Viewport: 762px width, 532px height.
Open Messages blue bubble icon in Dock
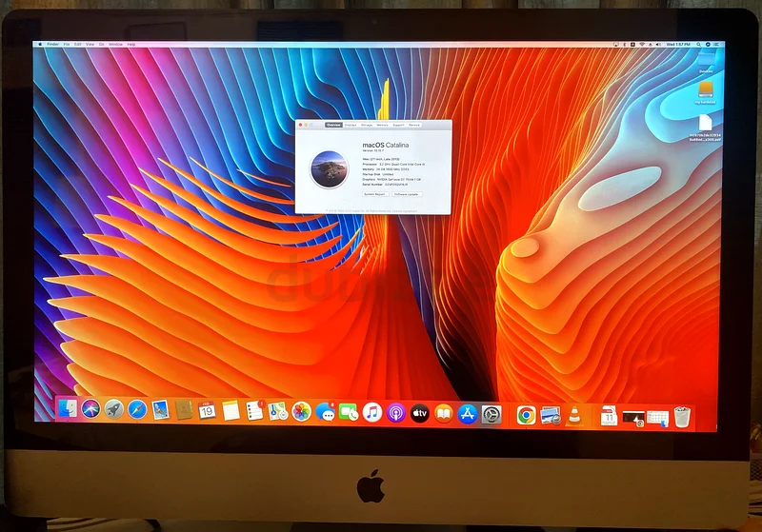pos(325,413)
